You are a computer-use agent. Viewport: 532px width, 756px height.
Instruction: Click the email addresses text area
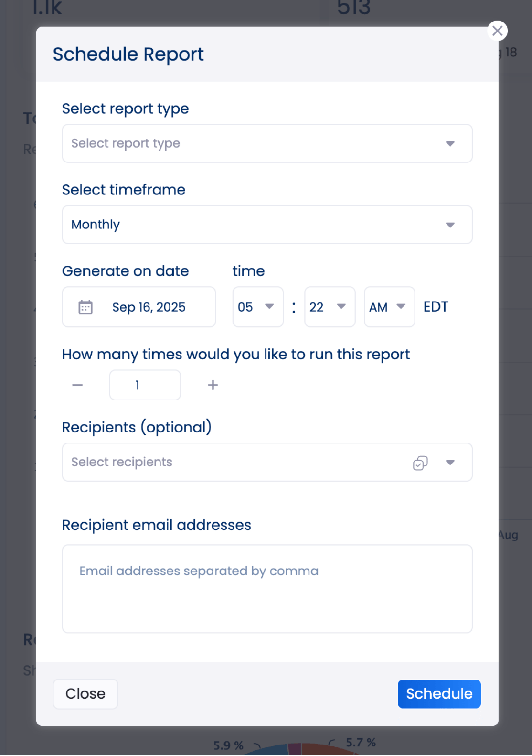(267, 589)
